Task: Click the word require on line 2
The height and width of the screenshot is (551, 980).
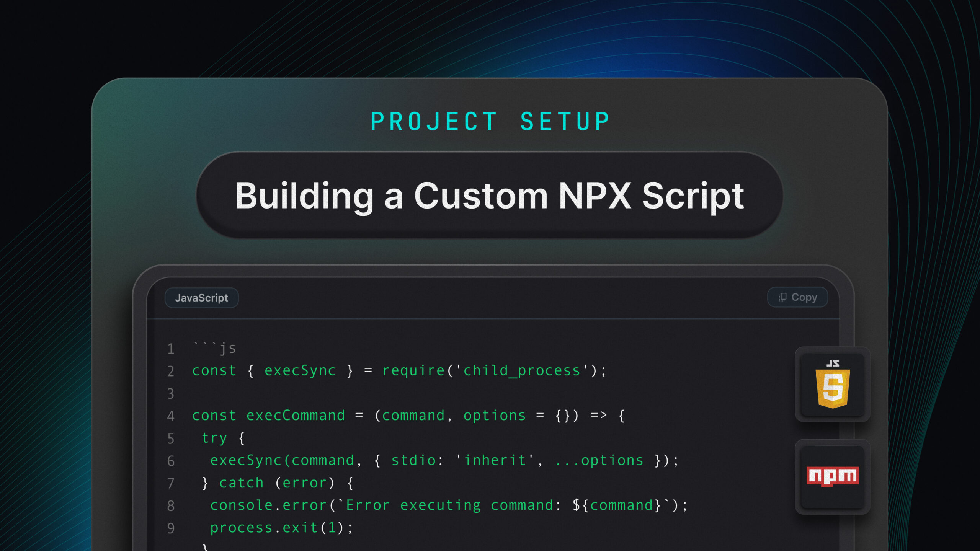Action: (x=413, y=371)
